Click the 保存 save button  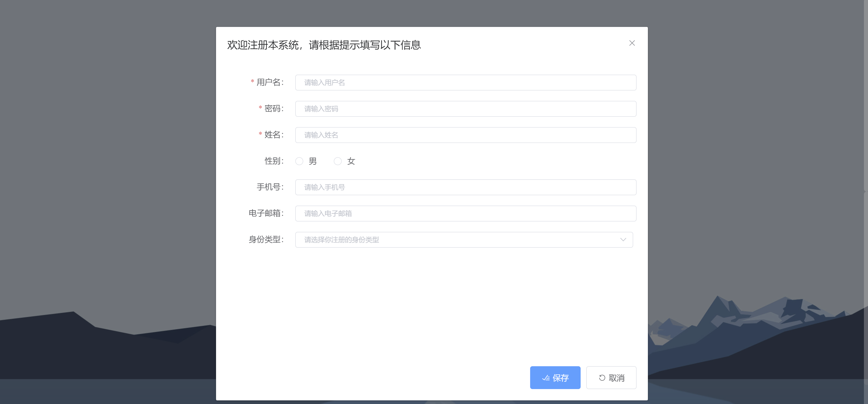[555, 378]
